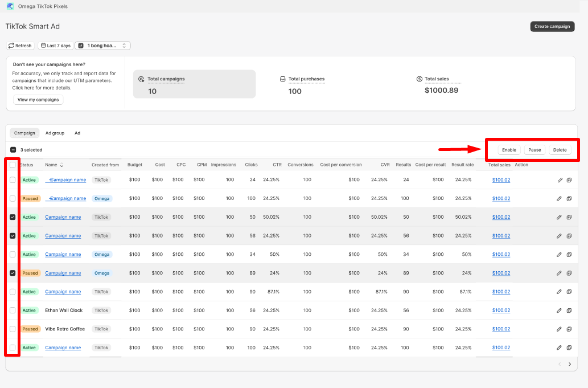Screen dimensions: 588x388
Task: Click the edit pencil in the first campaign row
Action: tap(560, 180)
